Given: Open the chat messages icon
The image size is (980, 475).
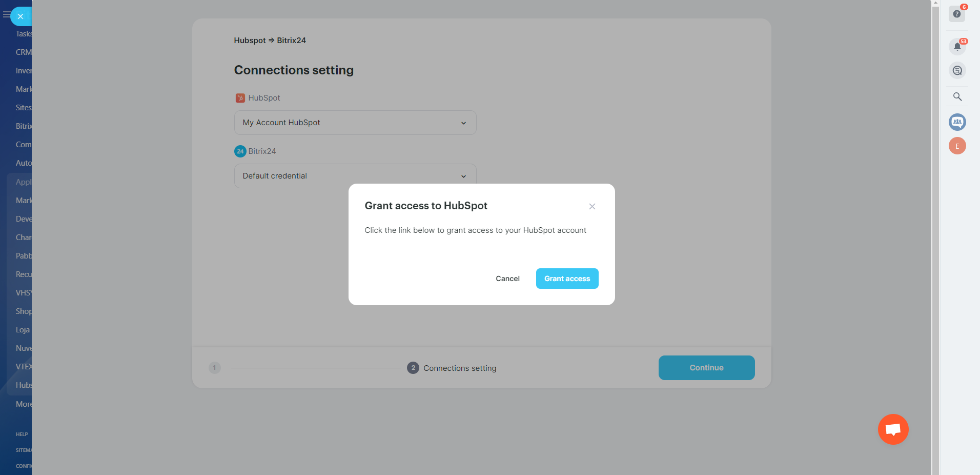Looking at the screenshot, I should (957, 70).
